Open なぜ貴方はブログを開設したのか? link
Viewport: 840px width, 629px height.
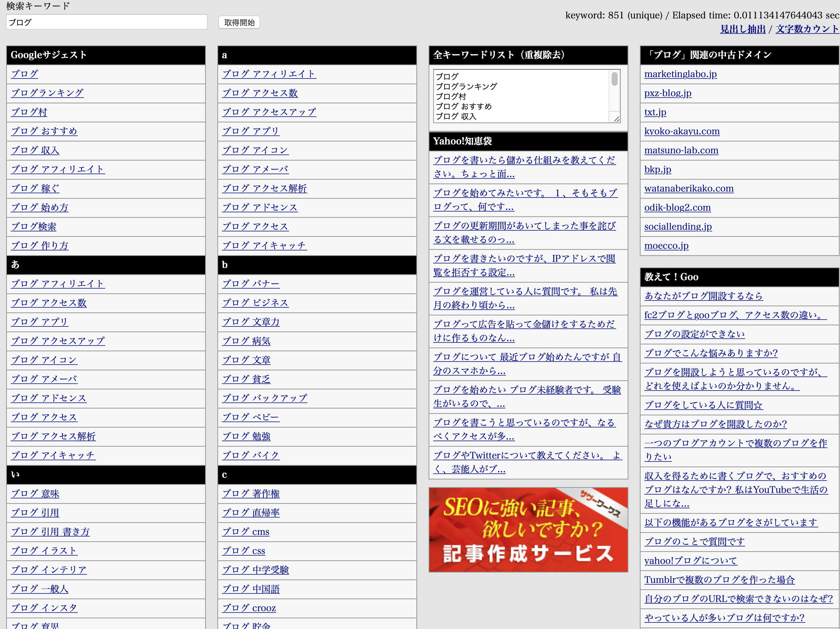(715, 424)
